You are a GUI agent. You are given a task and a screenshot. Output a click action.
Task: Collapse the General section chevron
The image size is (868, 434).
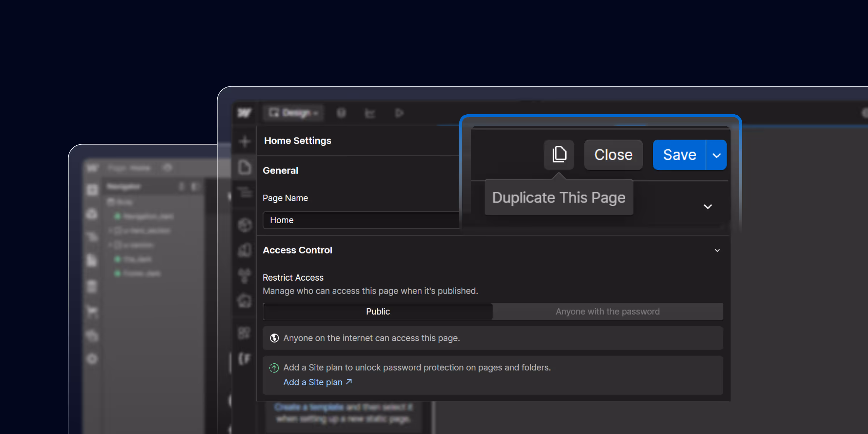[708, 207]
